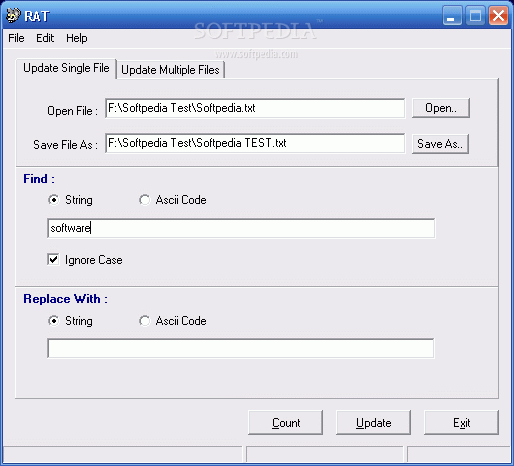Click the empty Replace With text field
The height and width of the screenshot is (466, 514).
[x=241, y=348]
